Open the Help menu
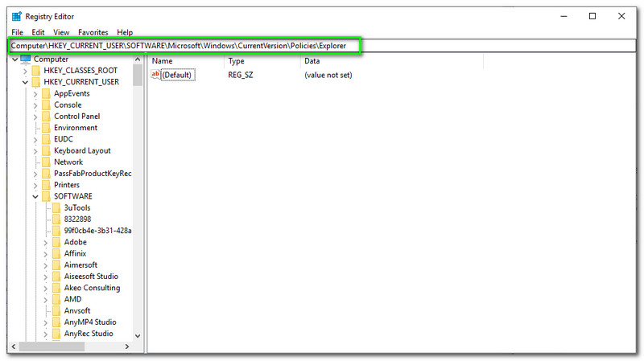This screenshot has height=361, width=644. pos(125,32)
